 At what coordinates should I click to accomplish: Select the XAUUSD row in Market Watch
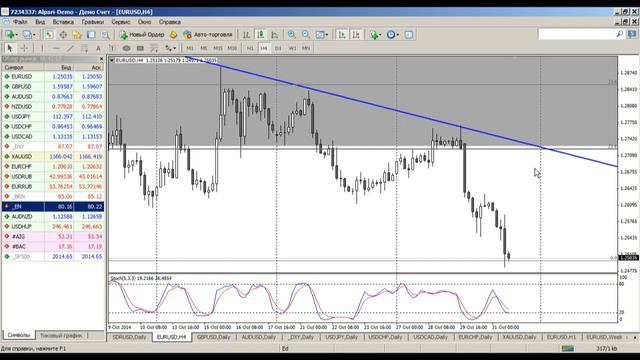(x=53, y=156)
